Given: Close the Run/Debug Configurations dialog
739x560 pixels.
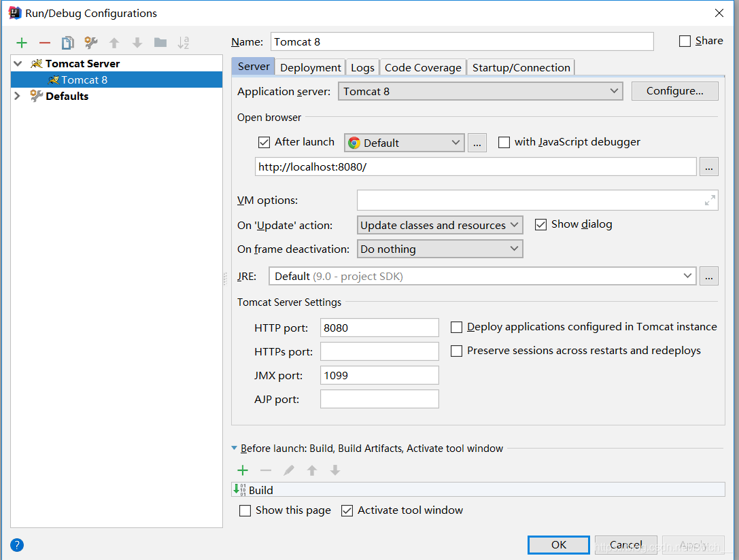Looking at the screenshot, I should coord(719,13).
